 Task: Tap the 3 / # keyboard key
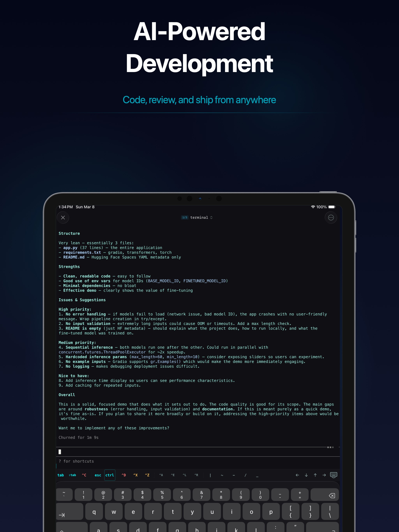coord(123,494)
